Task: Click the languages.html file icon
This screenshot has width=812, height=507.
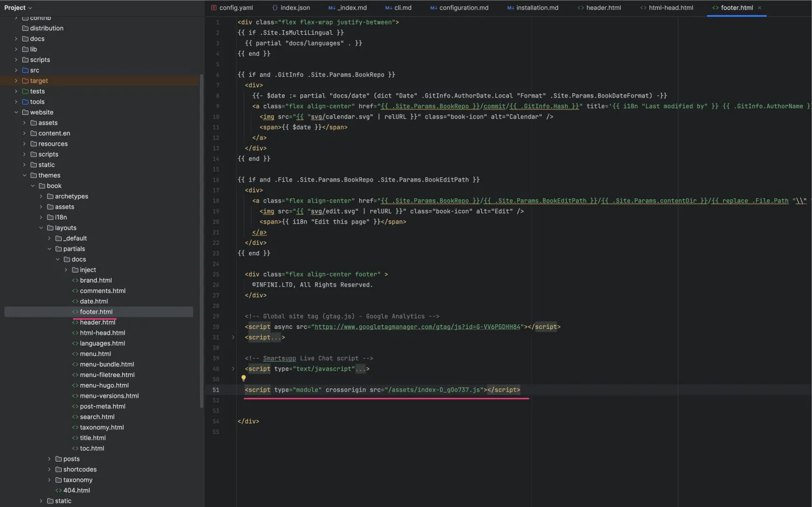Action: [75, 343]
